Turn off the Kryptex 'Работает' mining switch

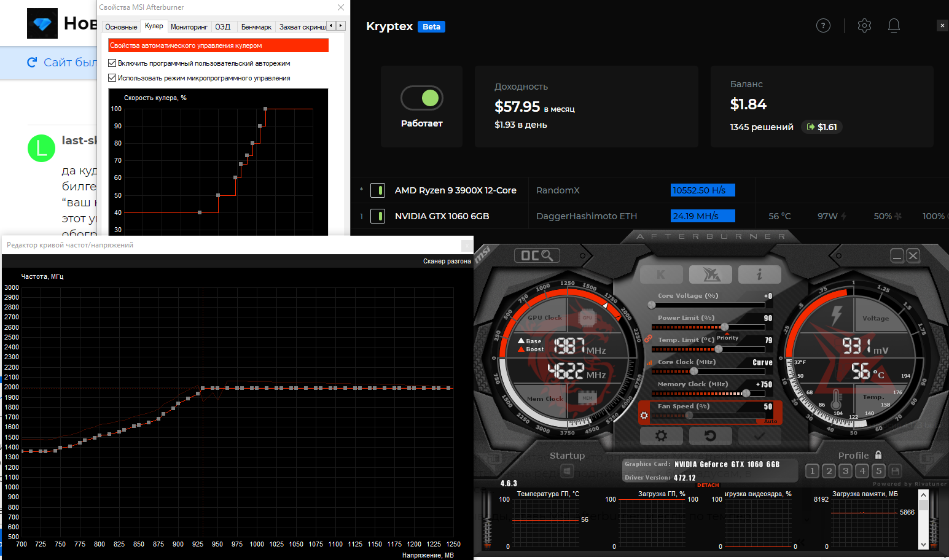(422, 98)
